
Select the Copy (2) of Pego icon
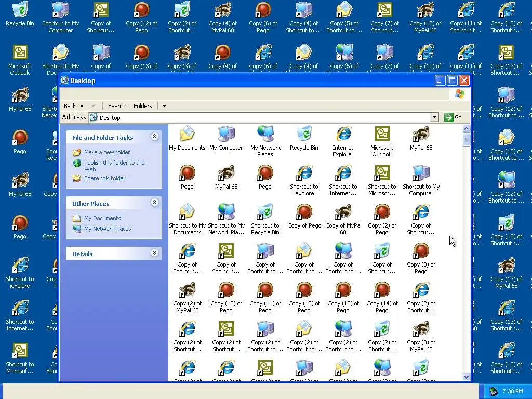pos(382,220)
